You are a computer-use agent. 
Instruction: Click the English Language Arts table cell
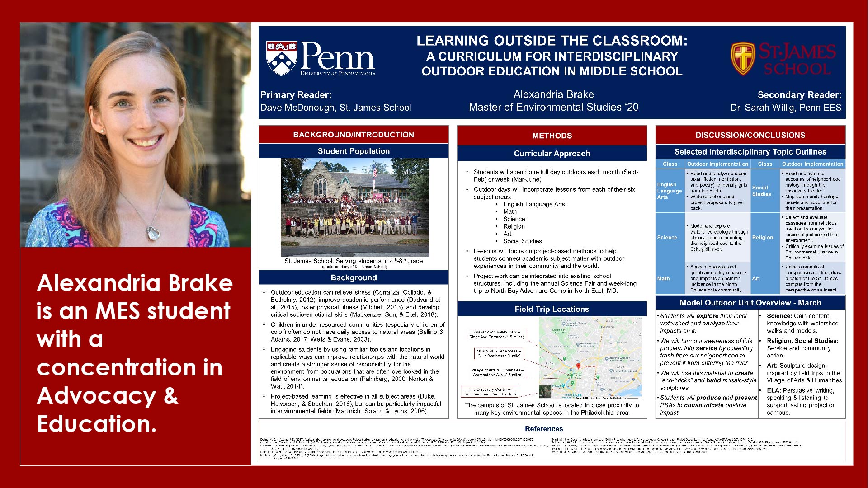670,191
